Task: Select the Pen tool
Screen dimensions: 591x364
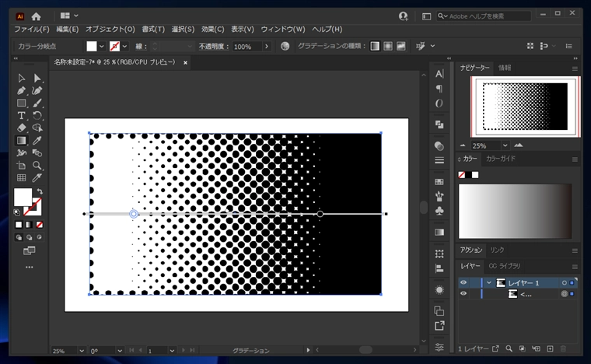Action: (x=21, y=90)
